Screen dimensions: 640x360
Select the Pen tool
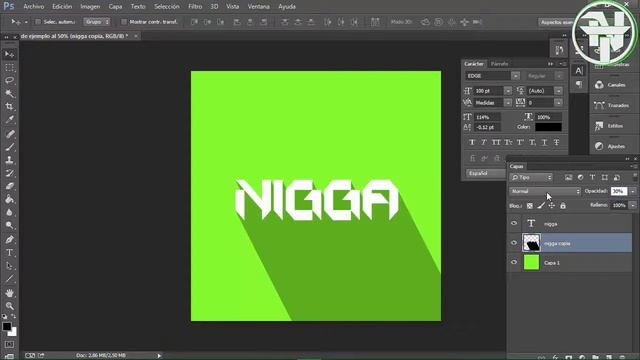(9, 240)
